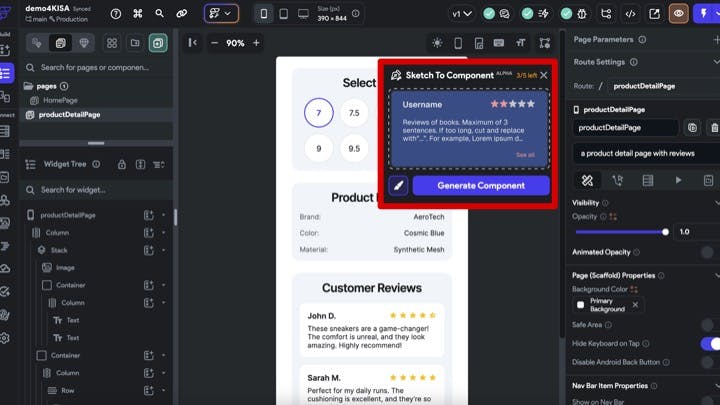Open the help question-mark icon
720x405 pixels.
tap(116, 14)
